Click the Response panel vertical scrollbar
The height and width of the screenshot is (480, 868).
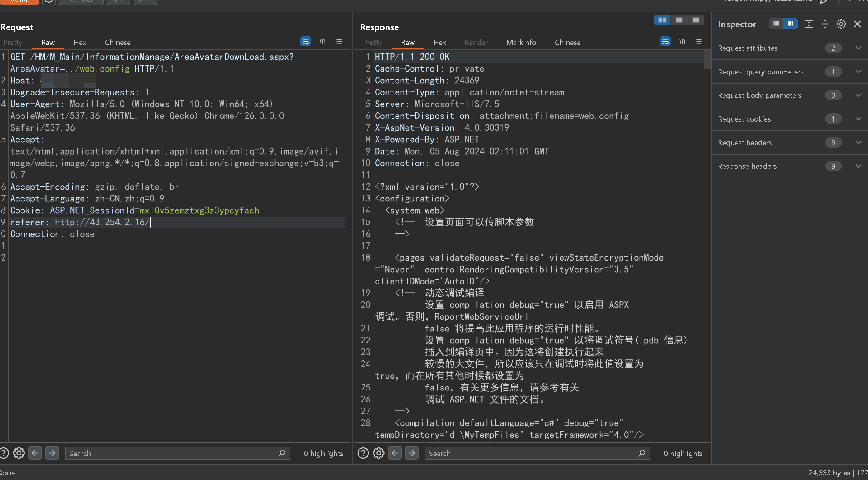[707, 59]
